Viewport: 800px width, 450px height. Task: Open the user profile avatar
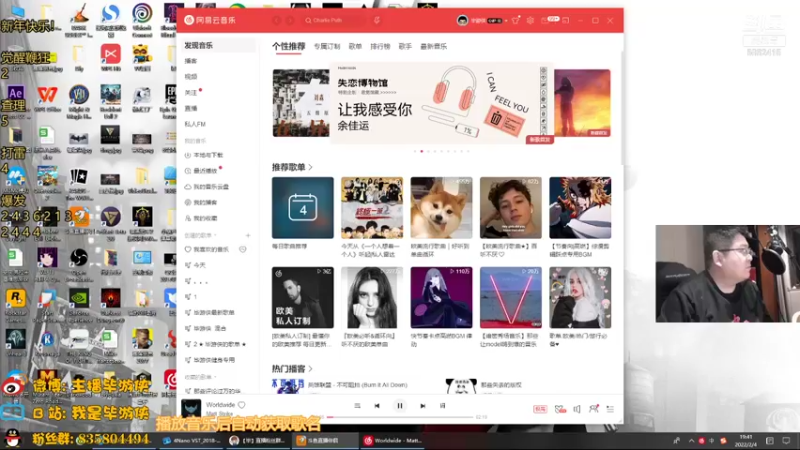[x=462, y=20]
